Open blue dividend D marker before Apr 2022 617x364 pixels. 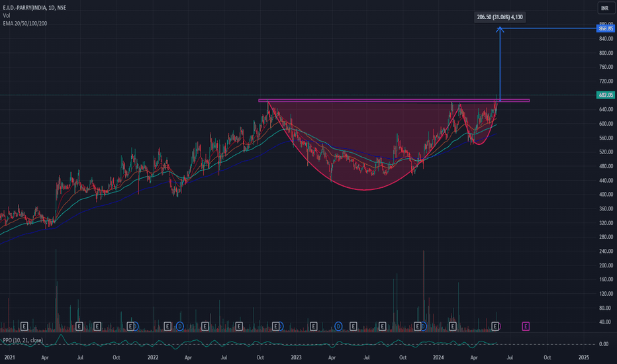(180, 326)
